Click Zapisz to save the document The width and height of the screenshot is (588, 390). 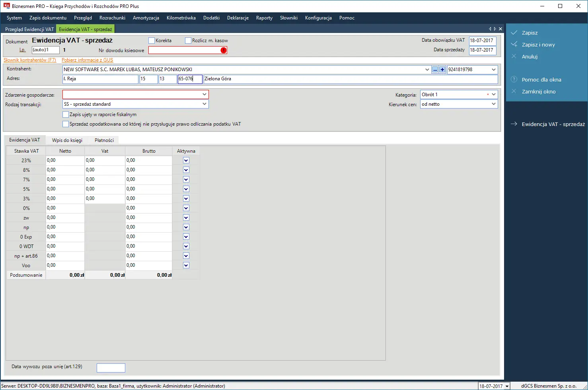pyautogui.click(x=530, y=33)
